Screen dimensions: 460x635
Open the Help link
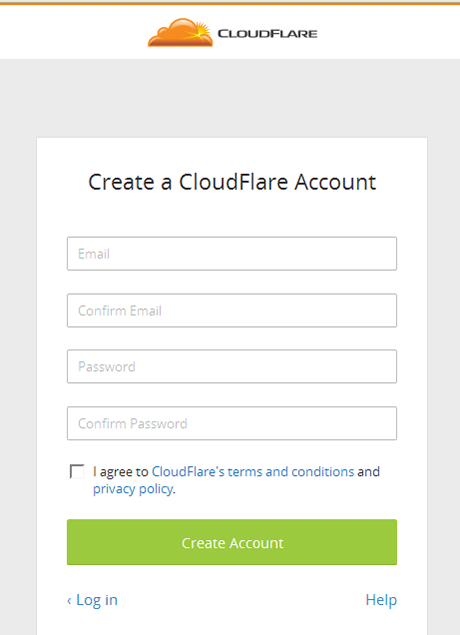[x=381, y=600]
